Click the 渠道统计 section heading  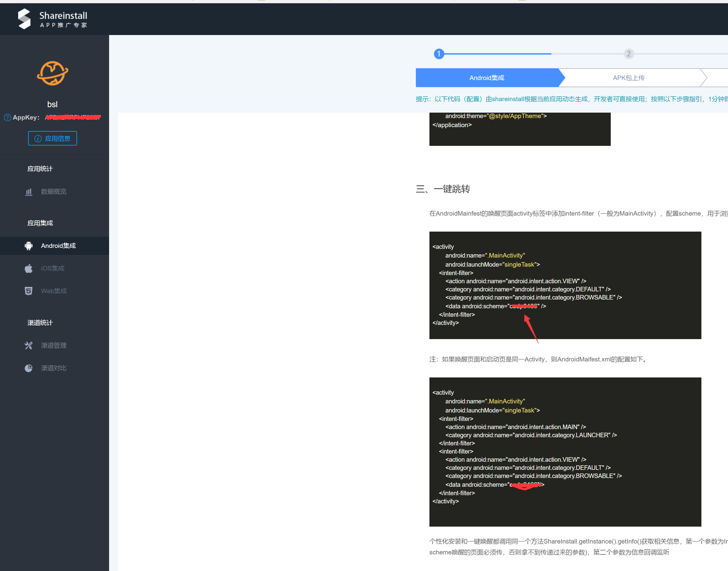[40, 322]
